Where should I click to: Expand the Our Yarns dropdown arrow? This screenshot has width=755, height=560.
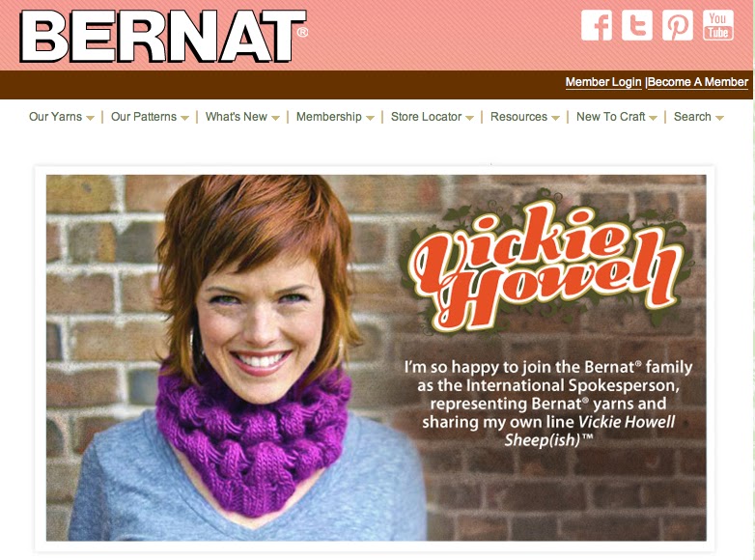click(90, 118)
